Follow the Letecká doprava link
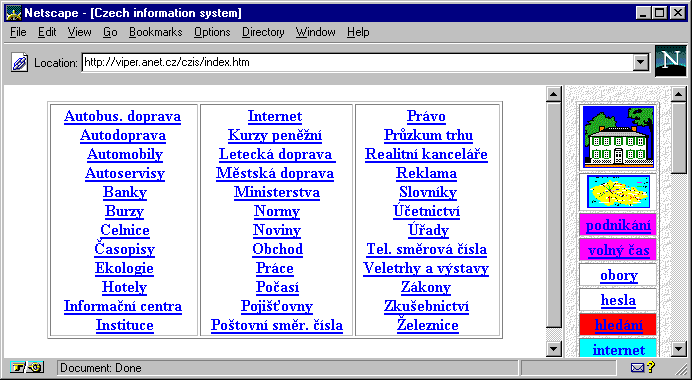 (x=277, y=154)
